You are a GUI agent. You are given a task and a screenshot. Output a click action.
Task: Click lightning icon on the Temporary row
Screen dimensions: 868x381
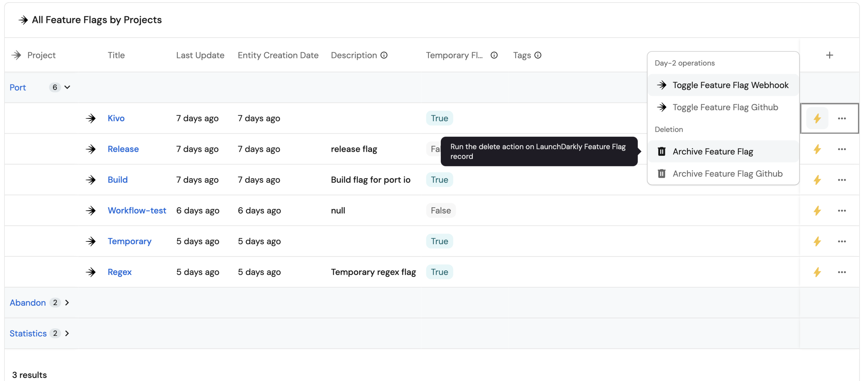tap(817, 241)
